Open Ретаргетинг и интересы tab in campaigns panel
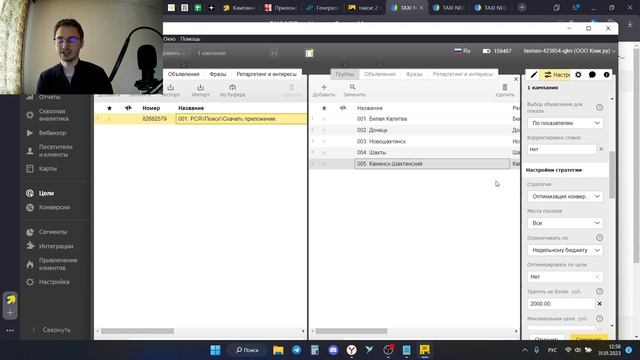Viewport: 640px width, 360px height. click(x=267, y=74)
